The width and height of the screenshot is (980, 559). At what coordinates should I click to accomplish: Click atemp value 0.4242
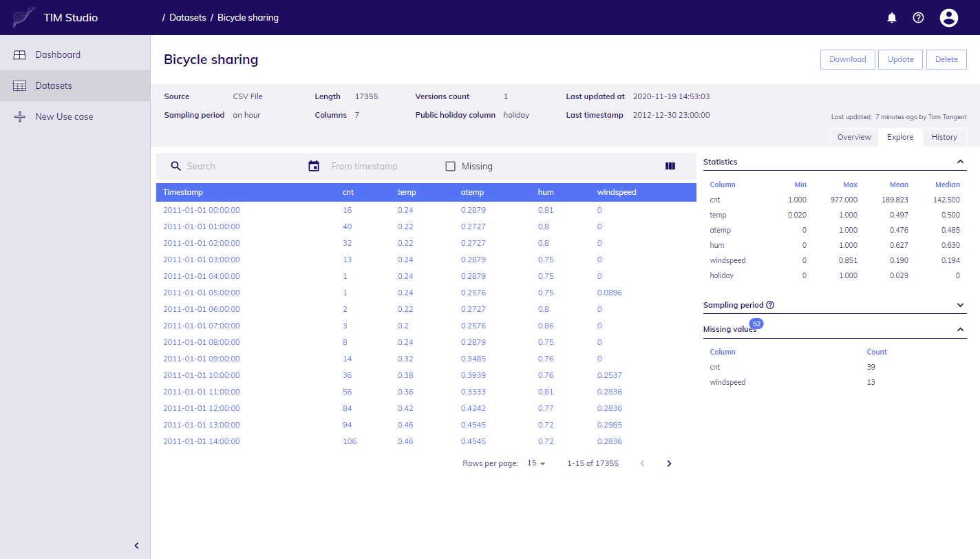pyautogui.click(x=473, y=408)
